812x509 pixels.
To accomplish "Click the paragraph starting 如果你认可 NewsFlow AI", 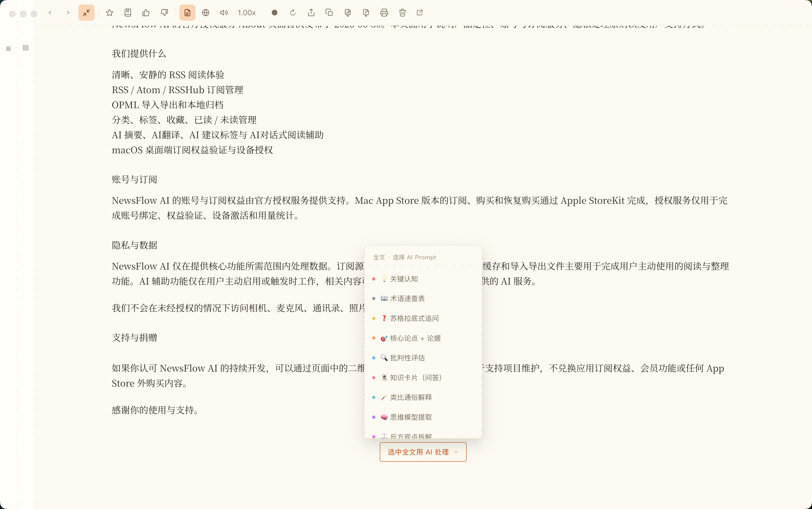I will click(238, 376).
